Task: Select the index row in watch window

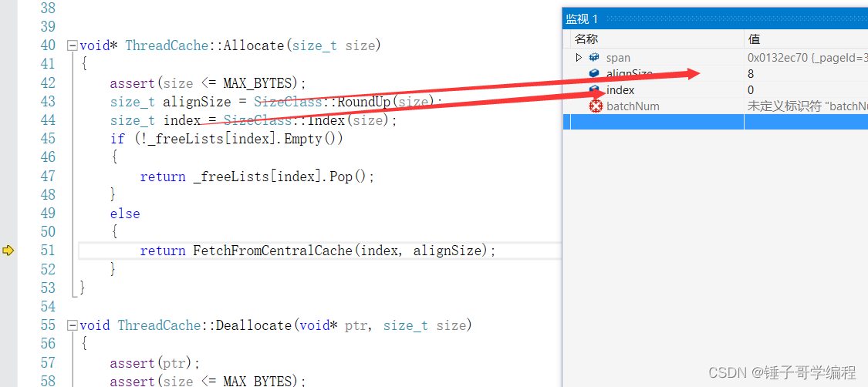Action: (715, 89)
